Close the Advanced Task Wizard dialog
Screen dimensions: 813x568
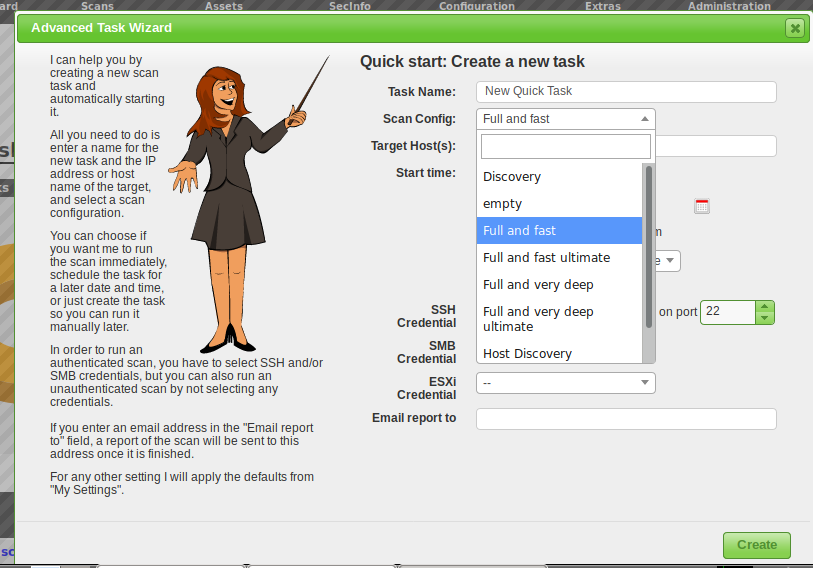(795, 28)
